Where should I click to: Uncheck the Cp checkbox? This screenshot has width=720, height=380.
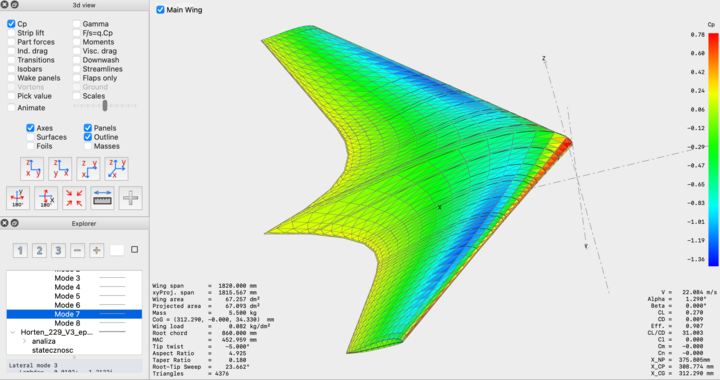(11, 23)
